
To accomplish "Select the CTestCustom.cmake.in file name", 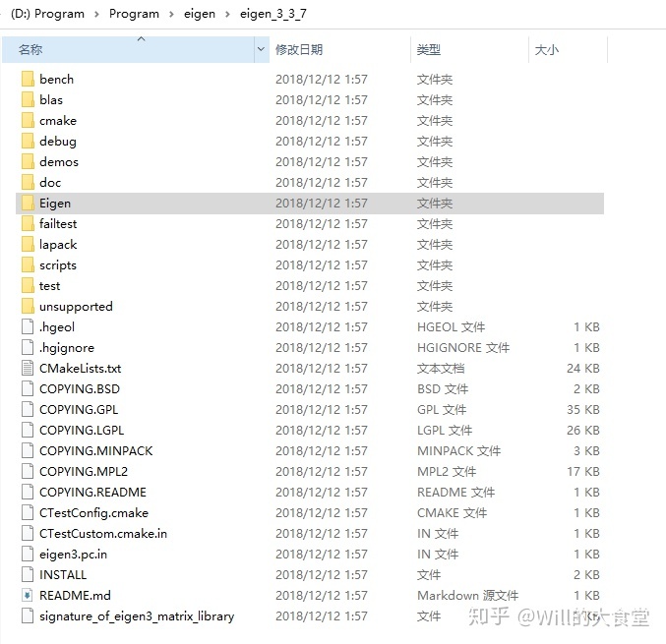I will (103, 534).
